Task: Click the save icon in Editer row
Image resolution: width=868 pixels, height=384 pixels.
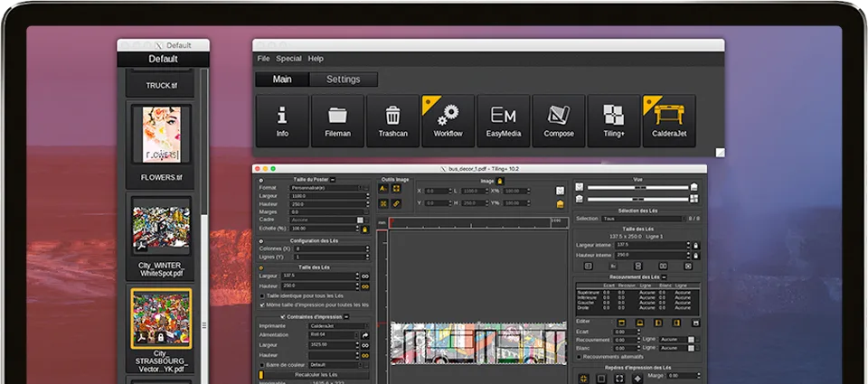Action: pos(696,323)
